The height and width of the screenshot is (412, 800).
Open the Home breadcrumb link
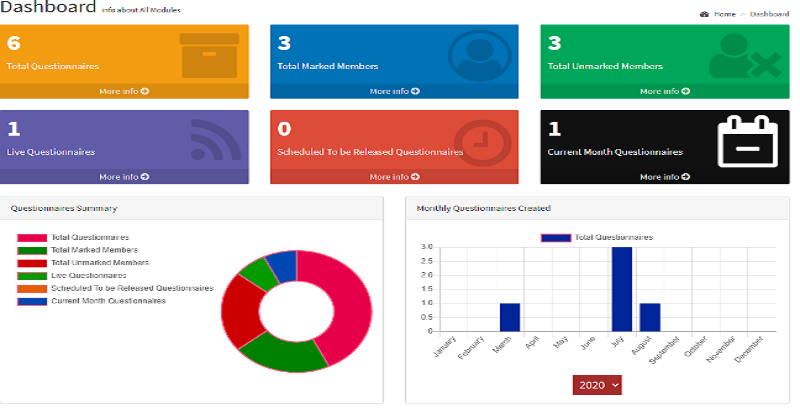point(725,14)
